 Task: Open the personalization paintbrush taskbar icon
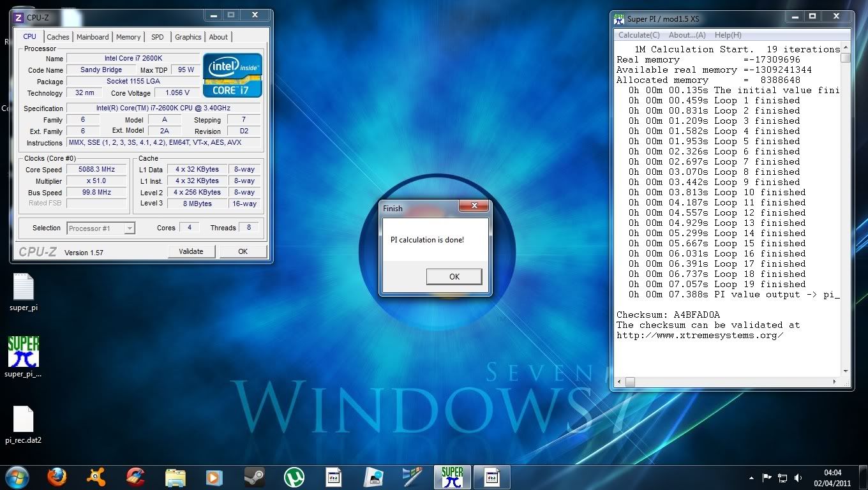[412, 477]
